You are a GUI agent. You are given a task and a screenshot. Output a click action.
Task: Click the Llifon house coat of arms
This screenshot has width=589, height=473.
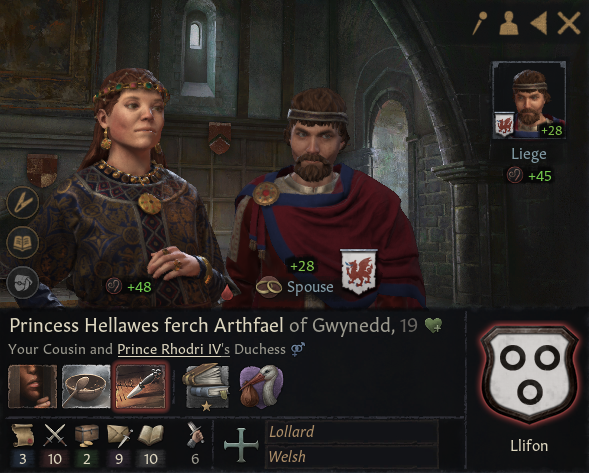coord(529,374)
